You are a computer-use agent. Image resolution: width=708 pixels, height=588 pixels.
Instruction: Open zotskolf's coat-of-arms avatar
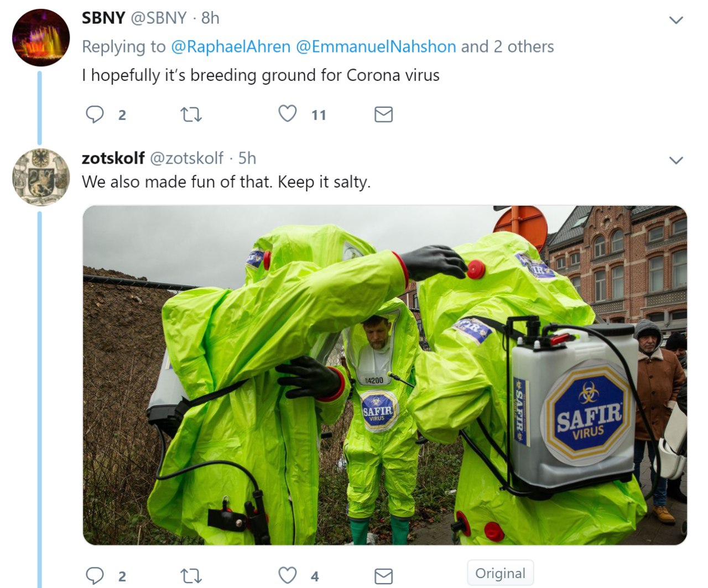tap(41, 177)
